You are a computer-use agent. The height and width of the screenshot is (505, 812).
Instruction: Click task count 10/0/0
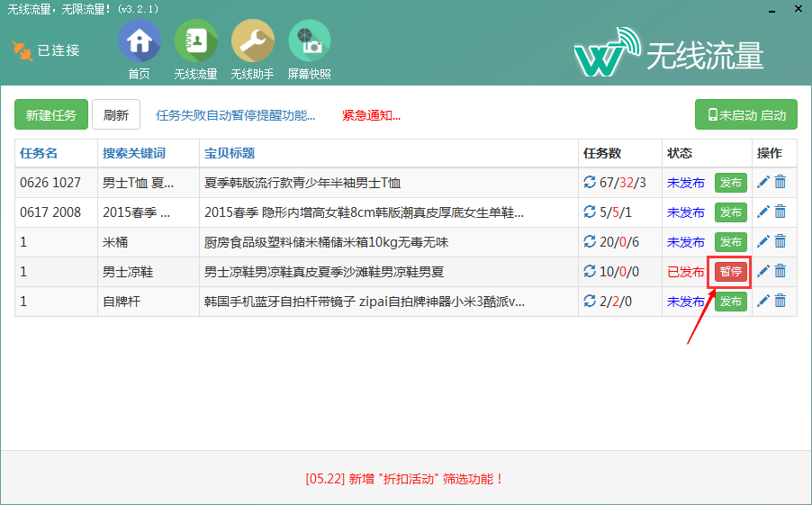[619, 272]
